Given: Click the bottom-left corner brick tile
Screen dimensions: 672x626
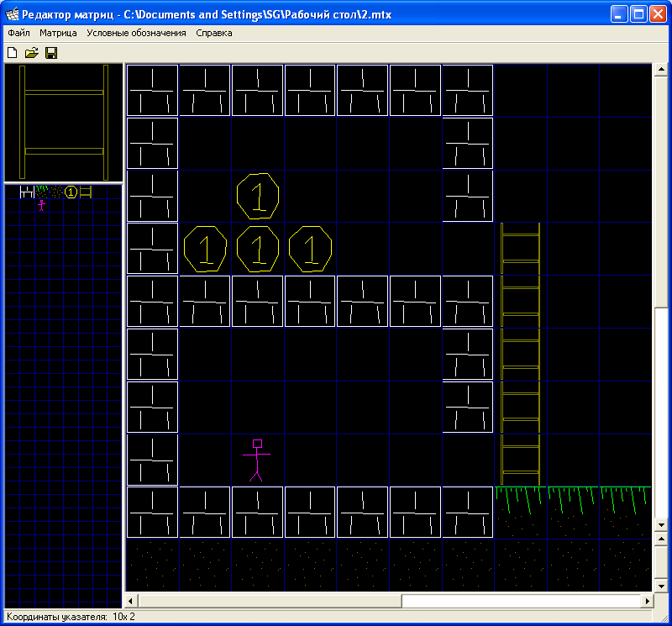Looking at the screenshot, I should click(x=153, y=512).
